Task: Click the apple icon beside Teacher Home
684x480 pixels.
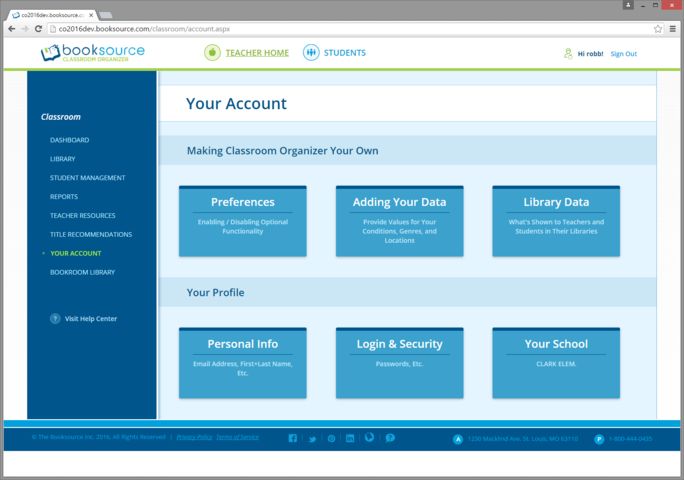Action: [x=212, y=53]
